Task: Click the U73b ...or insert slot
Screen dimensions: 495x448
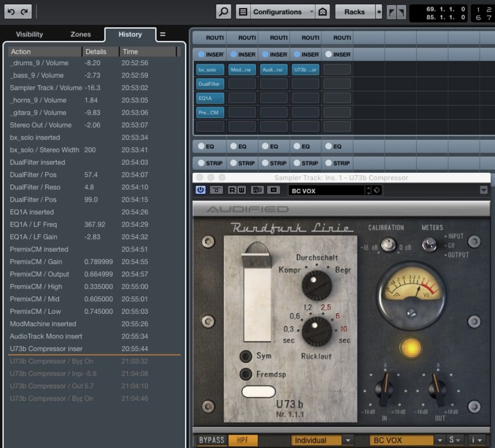Action: tap(305, 69)
